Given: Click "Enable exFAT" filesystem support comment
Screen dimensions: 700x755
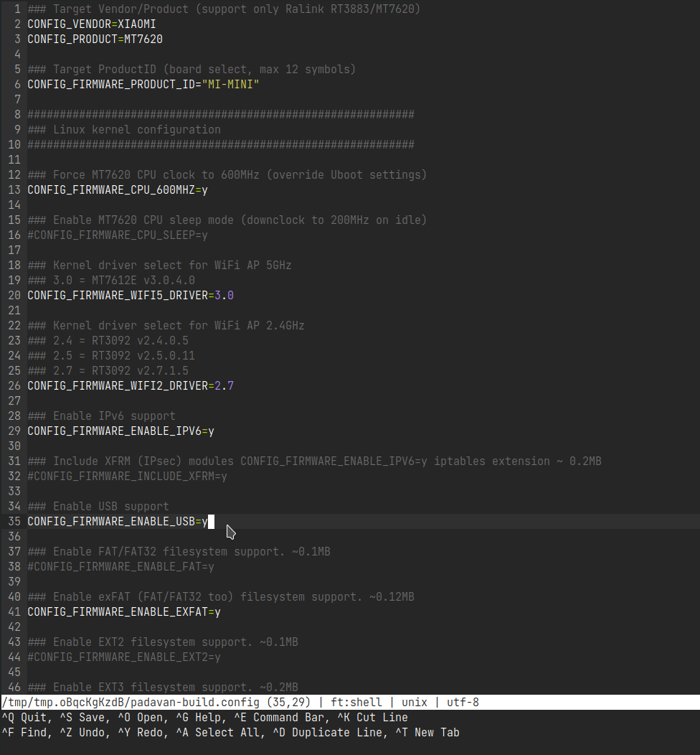Looking at the screenshot, I should [220, 597].
